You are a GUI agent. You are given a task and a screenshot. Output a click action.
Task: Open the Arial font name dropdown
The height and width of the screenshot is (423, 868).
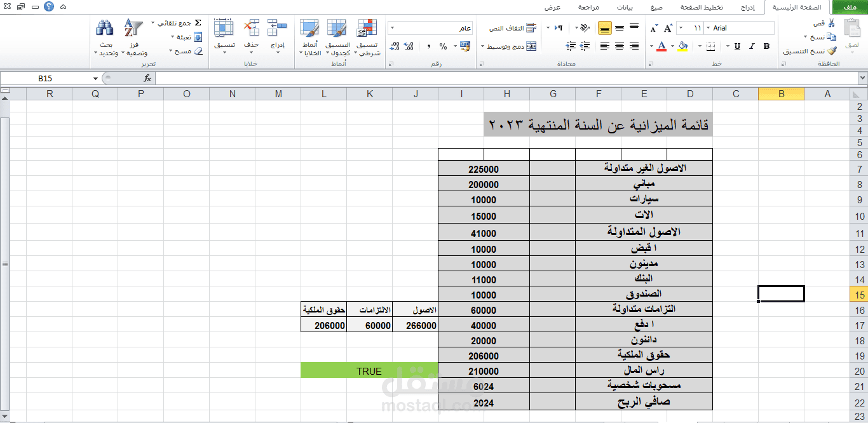(x=707, y=28)
